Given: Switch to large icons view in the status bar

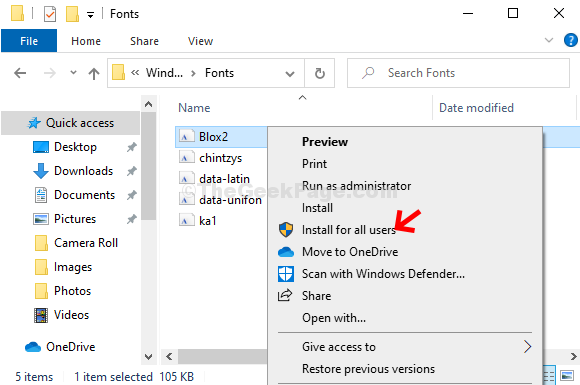Looking at the screenshot, I should pos(567,376).
